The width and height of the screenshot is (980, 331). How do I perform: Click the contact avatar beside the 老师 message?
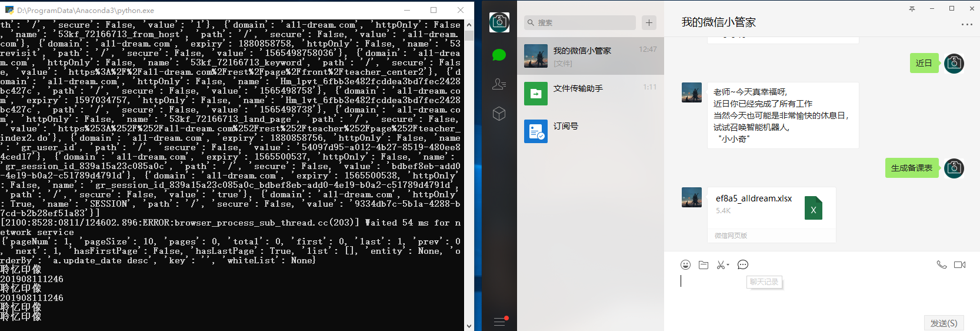[x=692, y=92]
